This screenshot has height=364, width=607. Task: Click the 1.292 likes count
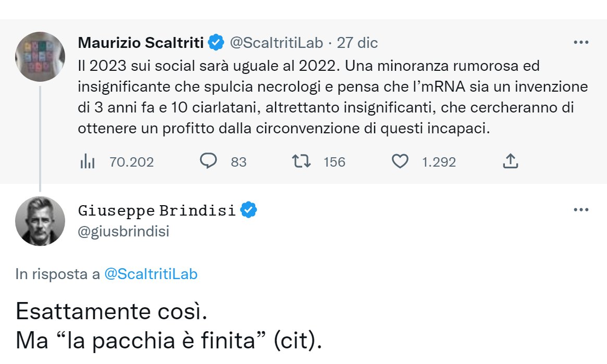coord(439,162)
